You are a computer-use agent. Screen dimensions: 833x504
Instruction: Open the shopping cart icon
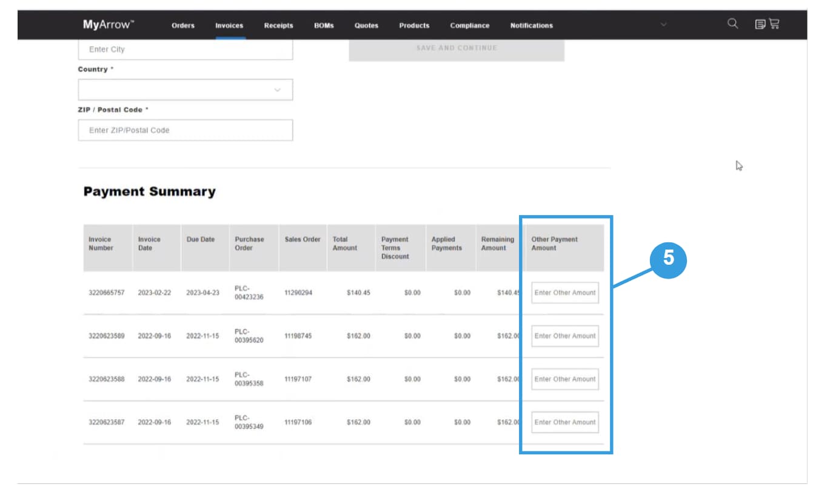pyautogui.click(x=775, y=24)
